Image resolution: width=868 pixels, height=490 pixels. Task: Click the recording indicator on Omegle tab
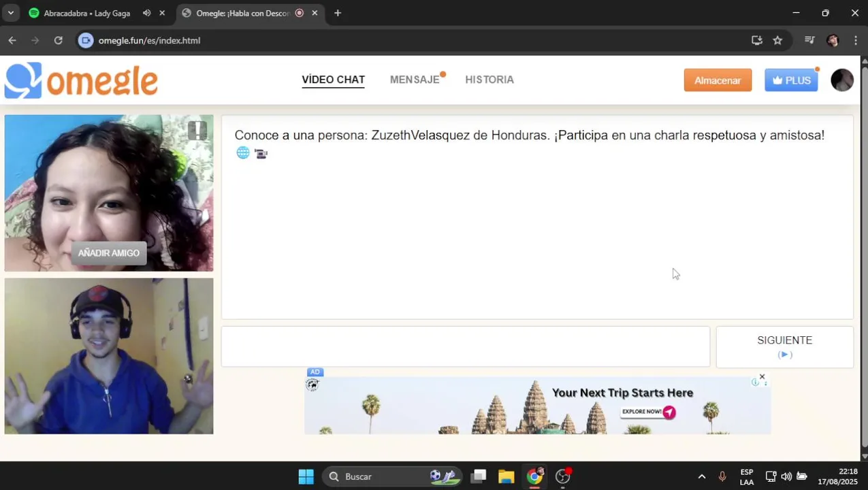point(299,13)
